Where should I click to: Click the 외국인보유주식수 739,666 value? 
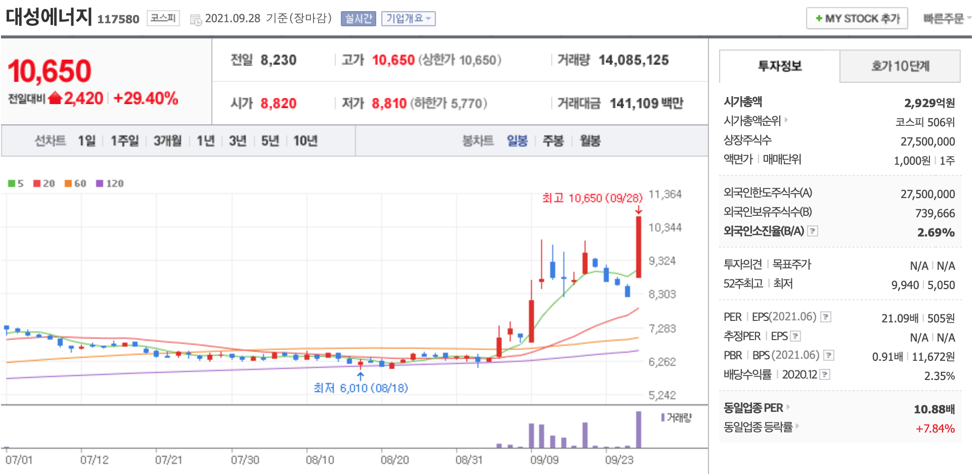point(935,213)
